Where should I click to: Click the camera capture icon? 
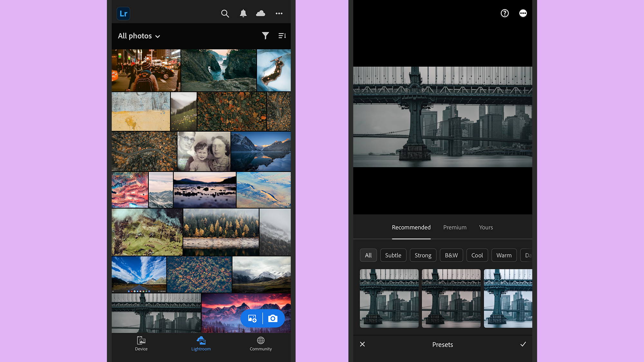273,318
